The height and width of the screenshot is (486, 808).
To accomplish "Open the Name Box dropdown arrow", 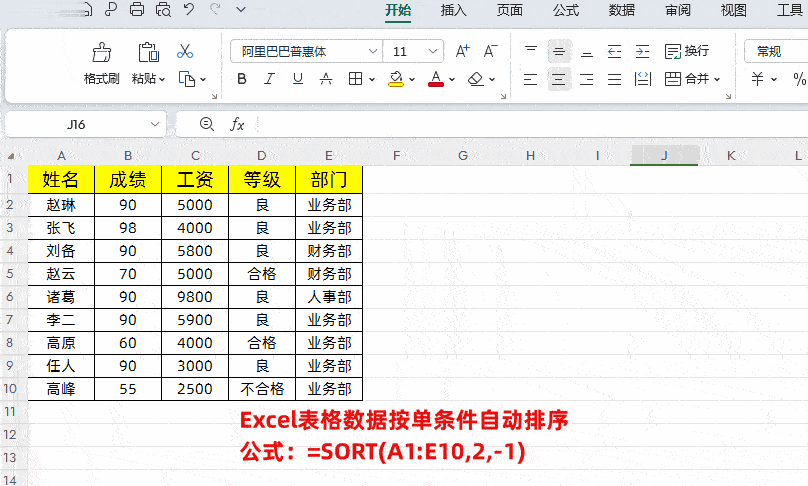I will point(155,124).
